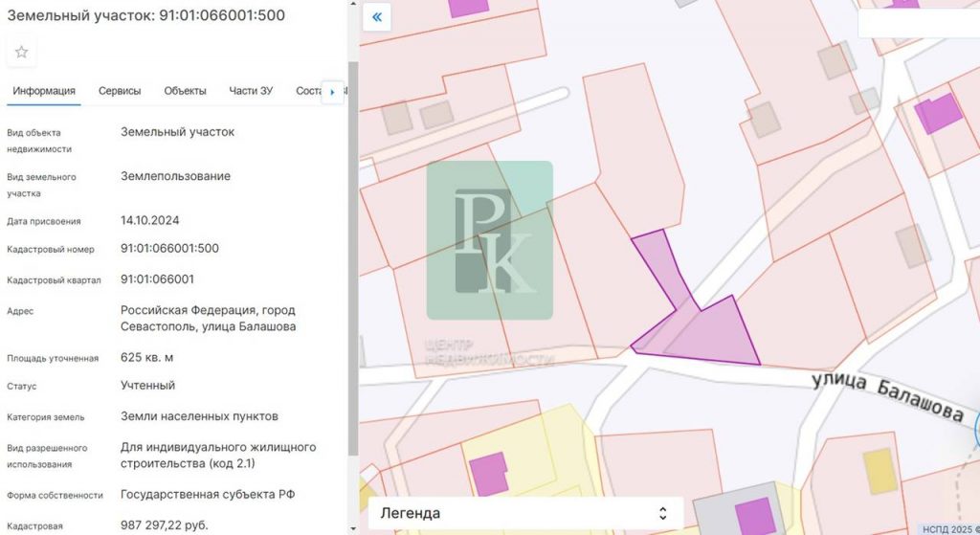Select the magenta building at the bottom left
980x535 pixels.
click(x=489, y=474)
